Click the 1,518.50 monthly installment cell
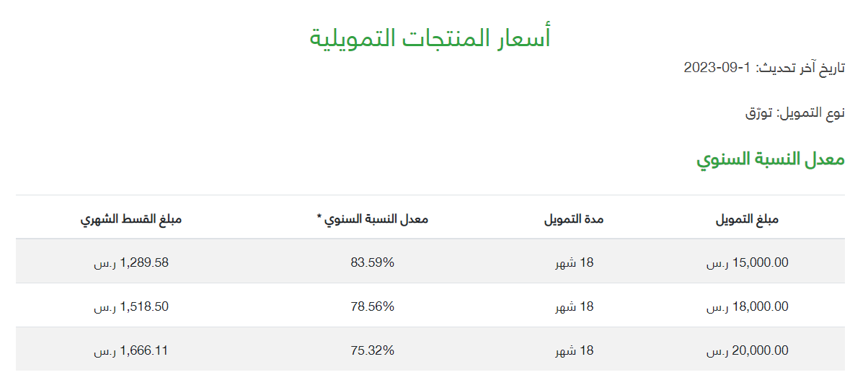 131,307
